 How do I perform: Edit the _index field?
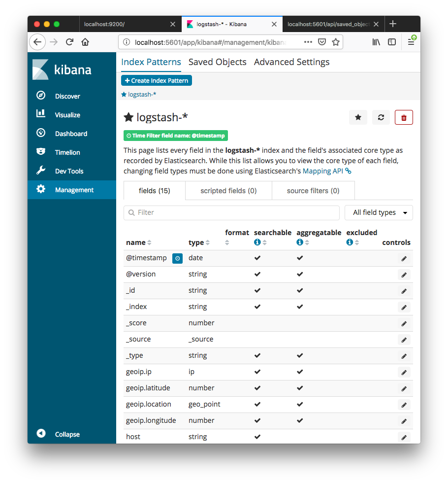(x=404, y=308)
